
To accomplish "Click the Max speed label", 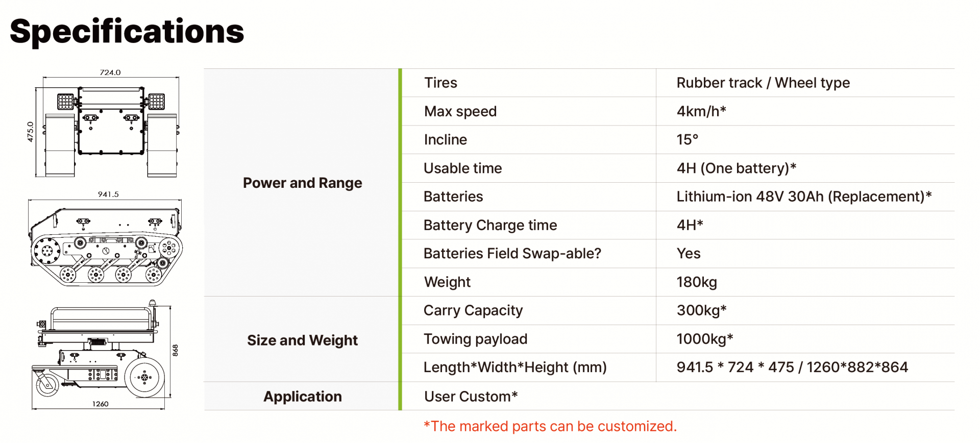I will pyautogui.click(x=460, y=111).
